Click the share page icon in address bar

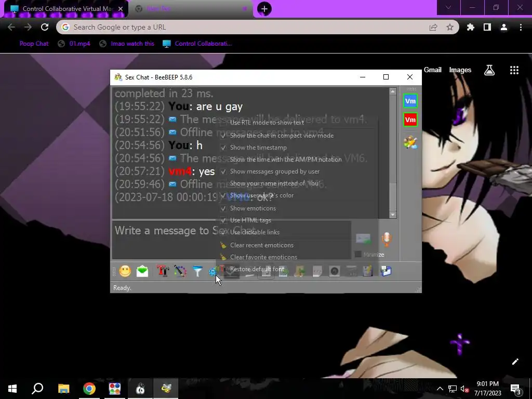click(x=433, y=27)
